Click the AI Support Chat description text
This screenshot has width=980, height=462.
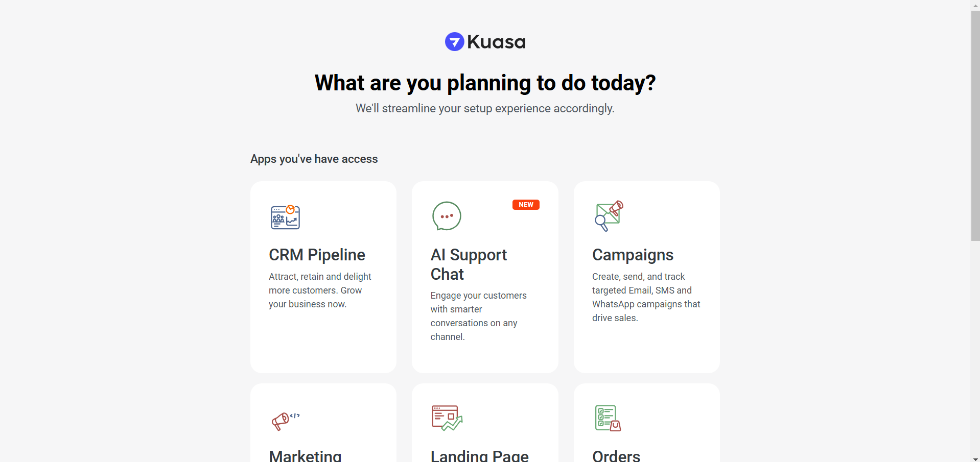(x=478, y=316)
